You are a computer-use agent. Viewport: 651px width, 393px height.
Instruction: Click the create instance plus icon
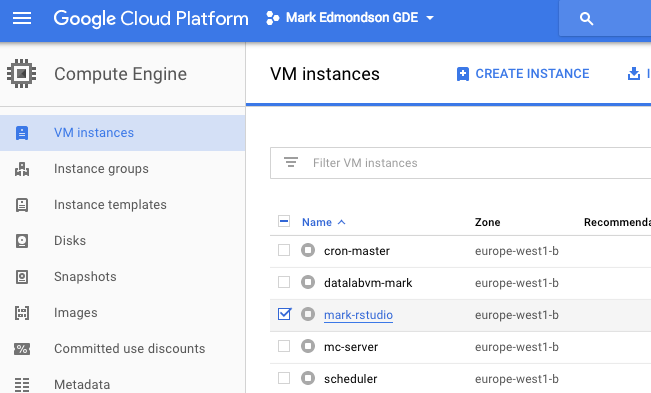point(463,74)
